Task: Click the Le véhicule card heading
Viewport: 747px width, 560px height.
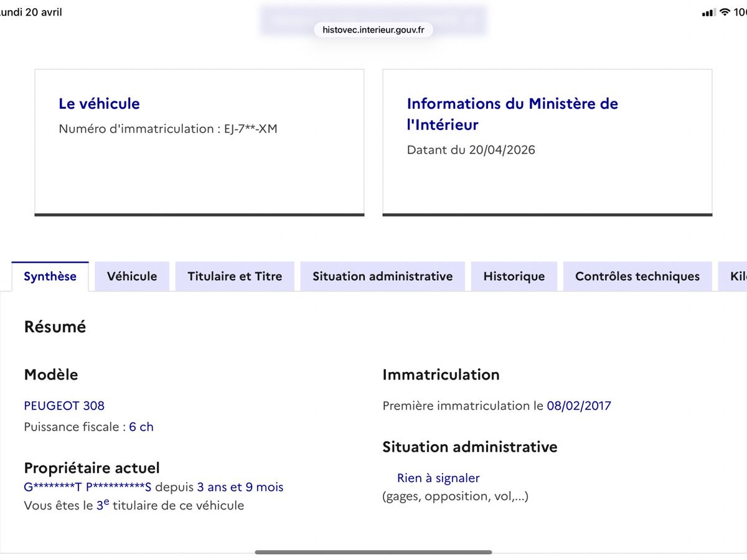Action: click(x=99, y=104)
